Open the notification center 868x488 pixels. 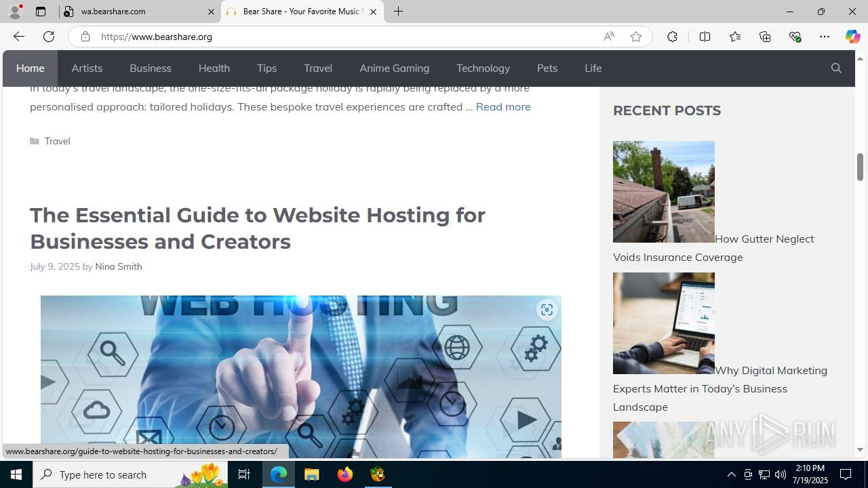(x=846, y=474)
